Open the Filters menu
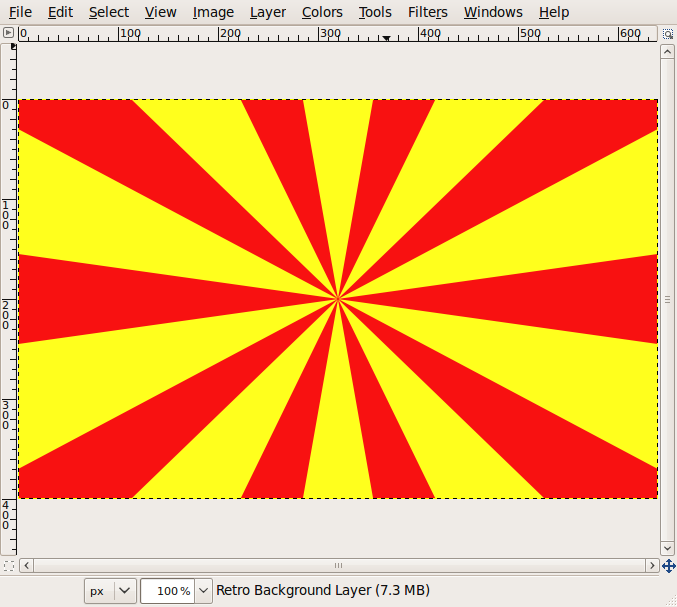 (427, 12)
